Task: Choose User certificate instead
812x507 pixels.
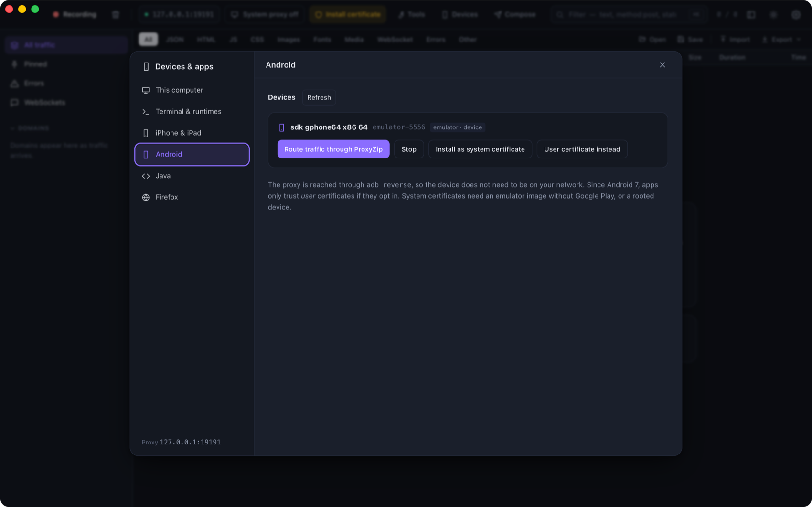Action: point(582,149)
